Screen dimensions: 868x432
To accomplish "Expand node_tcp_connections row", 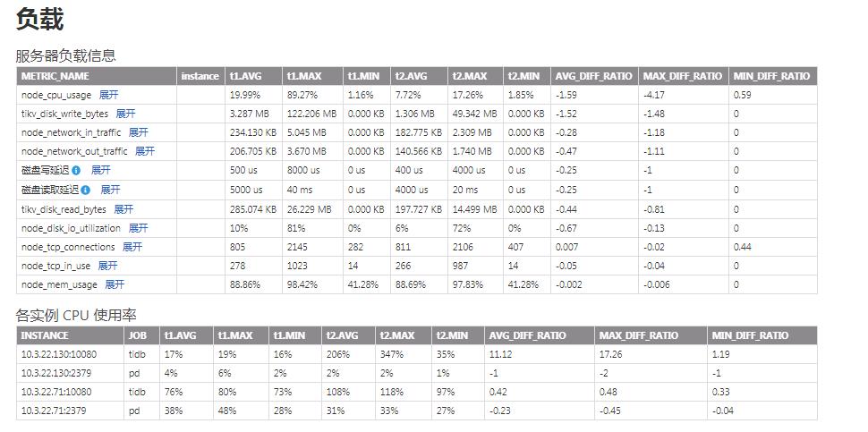I will click(132, 247).
